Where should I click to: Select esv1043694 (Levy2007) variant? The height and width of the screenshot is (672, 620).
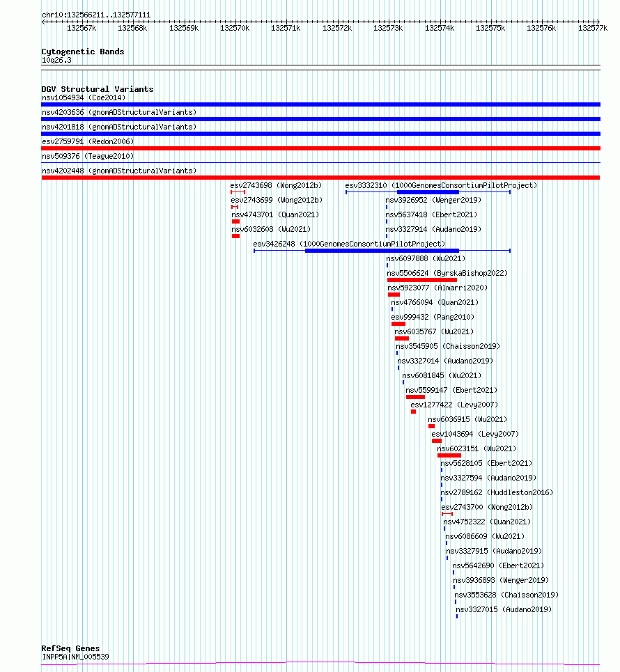click(475, 434)
